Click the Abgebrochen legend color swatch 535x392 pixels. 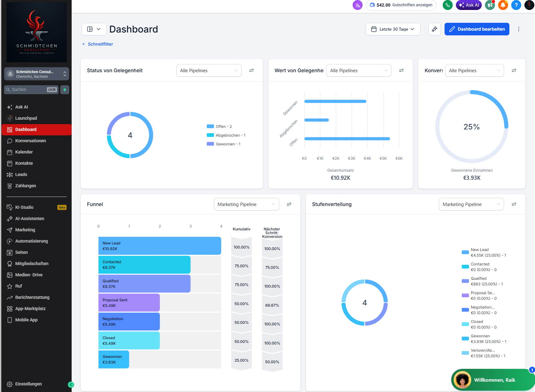tap(210, 135)
